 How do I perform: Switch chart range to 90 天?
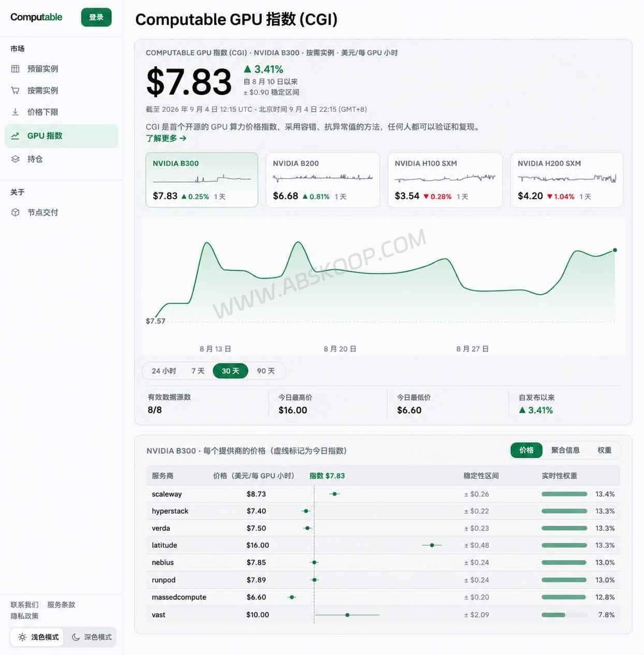pos(266,371)
